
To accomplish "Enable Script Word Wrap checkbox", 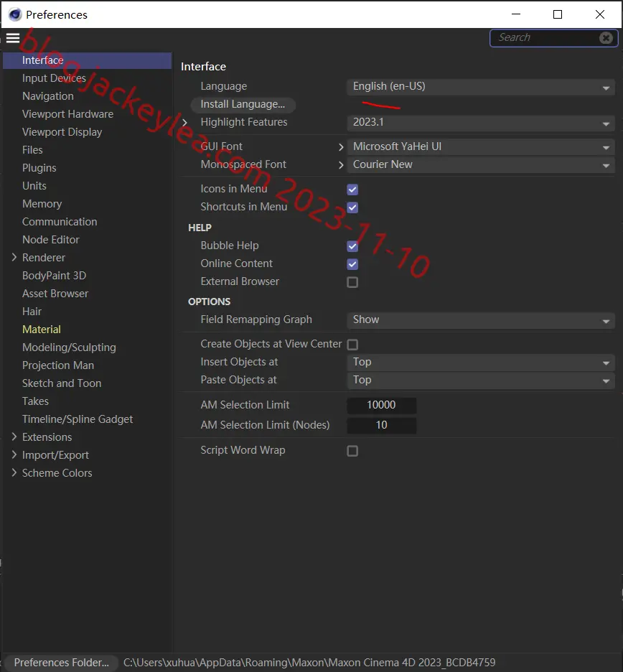I will pyautogui.click(x=352, y=451).
